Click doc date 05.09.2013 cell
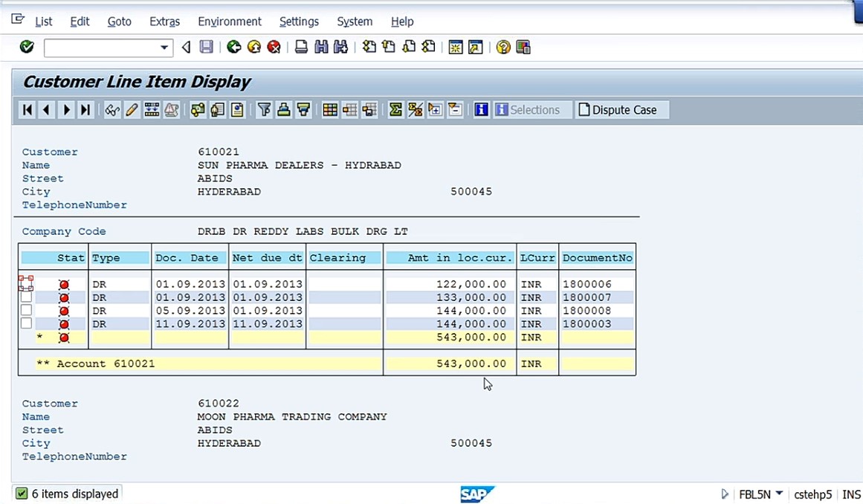Image resolution: width=863 pixels, height=504 pixels. [190, 310]
